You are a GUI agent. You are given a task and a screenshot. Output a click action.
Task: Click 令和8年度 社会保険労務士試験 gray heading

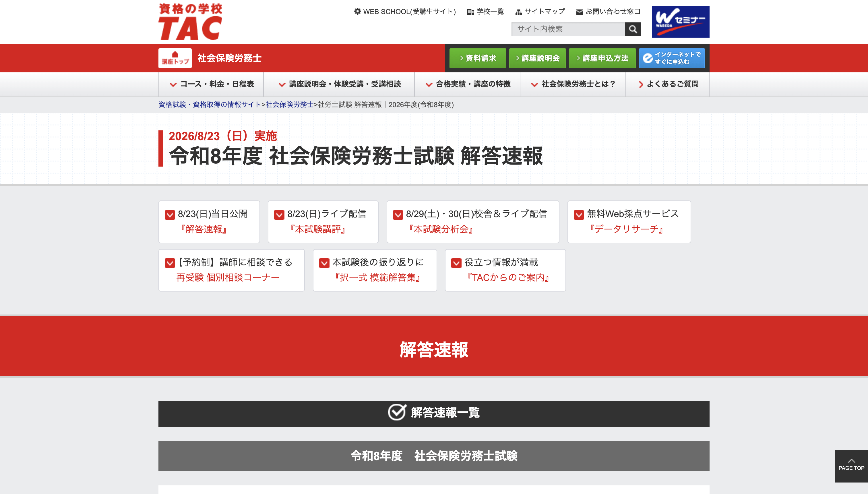[x=434, y=456]
